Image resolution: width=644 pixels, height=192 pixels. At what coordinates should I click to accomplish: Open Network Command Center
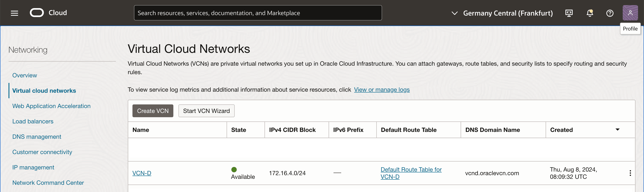tap(48, 183)
